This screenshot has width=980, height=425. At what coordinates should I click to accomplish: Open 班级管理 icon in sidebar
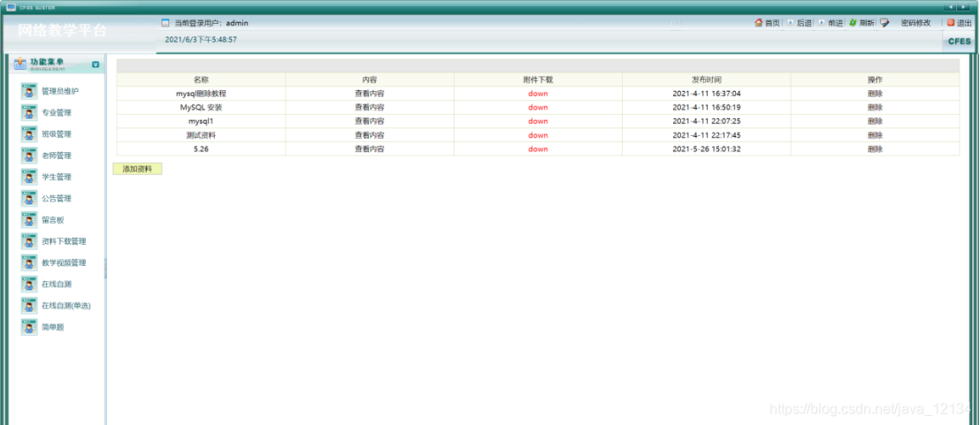[x=29, y=134]
